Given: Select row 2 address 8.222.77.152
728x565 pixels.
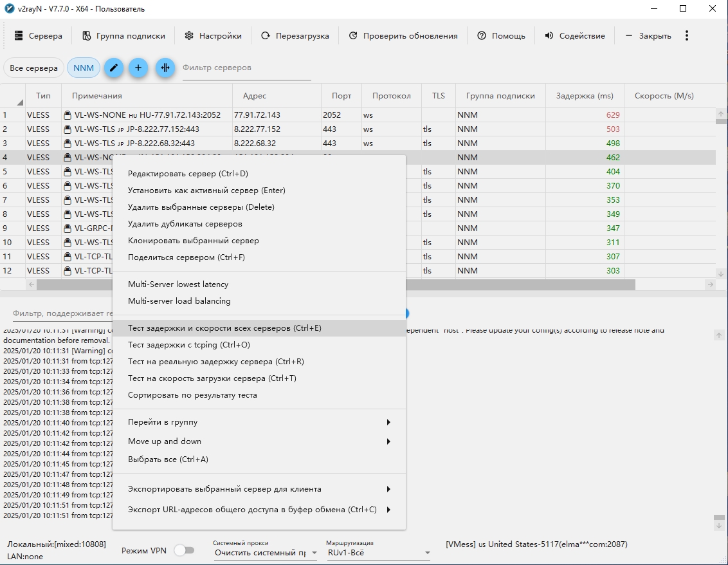Looking at the screenshot, I should [257, 129].
